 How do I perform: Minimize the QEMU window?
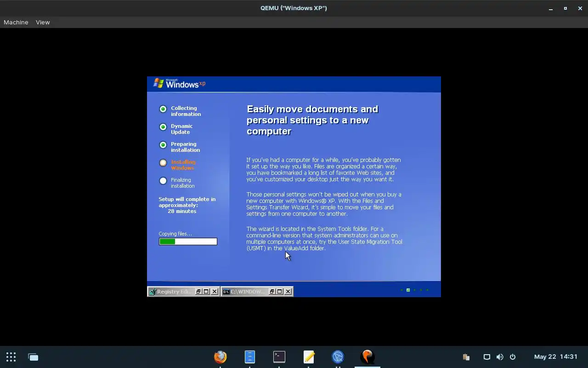coord(550,8)
